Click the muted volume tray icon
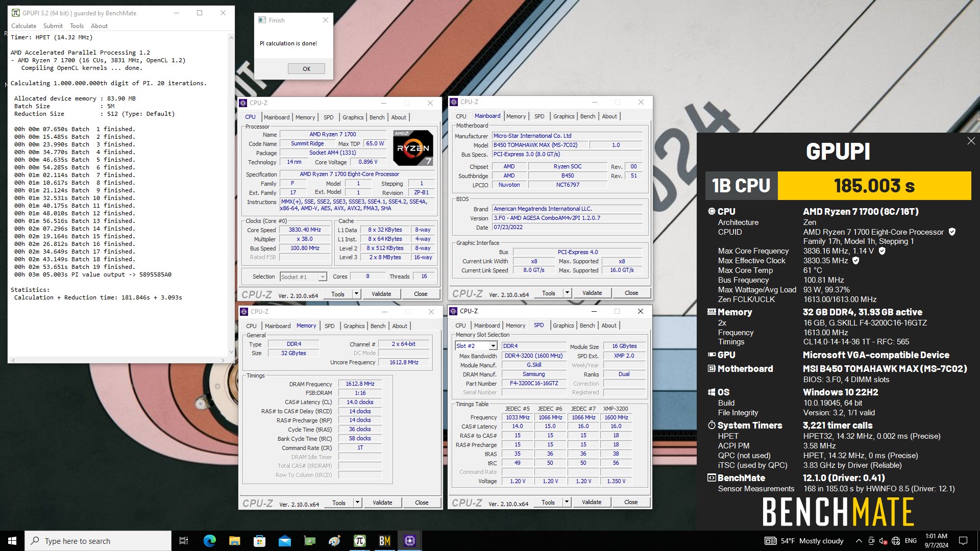This screenshot has width=980, height=551. coord(883,541)
